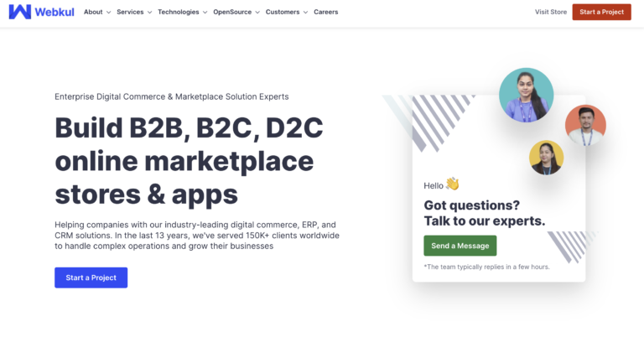Click the 'Helping companies with our industry-leading' paragraph
The image size is (644, 358).
pos(197,236)
